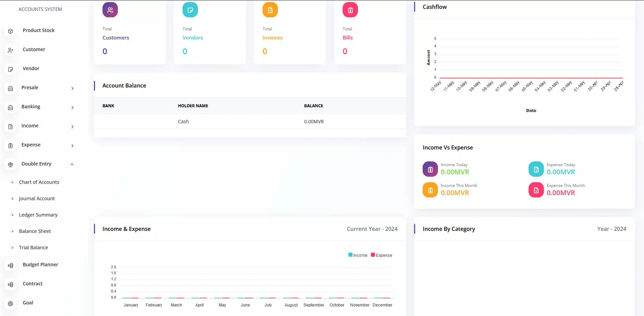Click the purple Total Customers card icon
This screenshot has height=316, width=644.
110,10
